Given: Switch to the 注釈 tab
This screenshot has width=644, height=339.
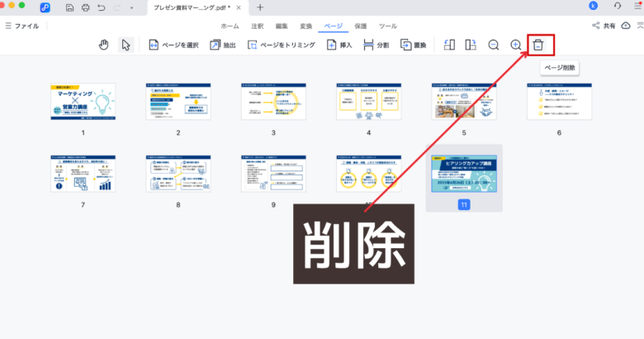Looking at the screenshot, I should click(258, 26).
